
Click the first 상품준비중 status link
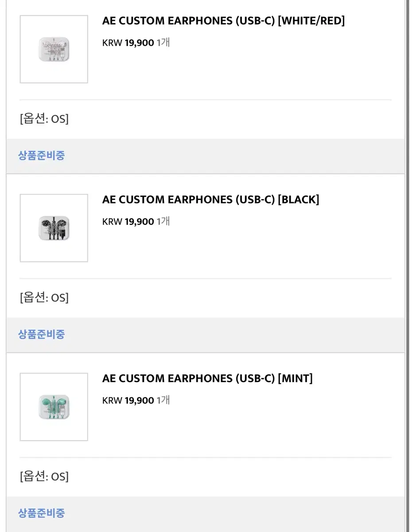coord(41,155)
